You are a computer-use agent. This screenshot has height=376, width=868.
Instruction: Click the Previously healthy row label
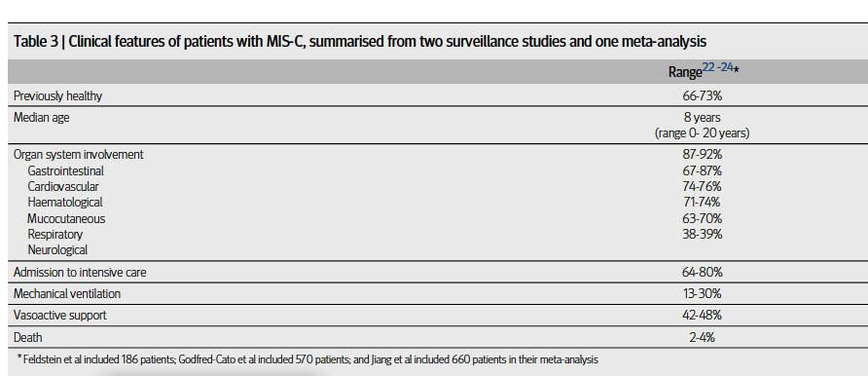click(57, 95)
